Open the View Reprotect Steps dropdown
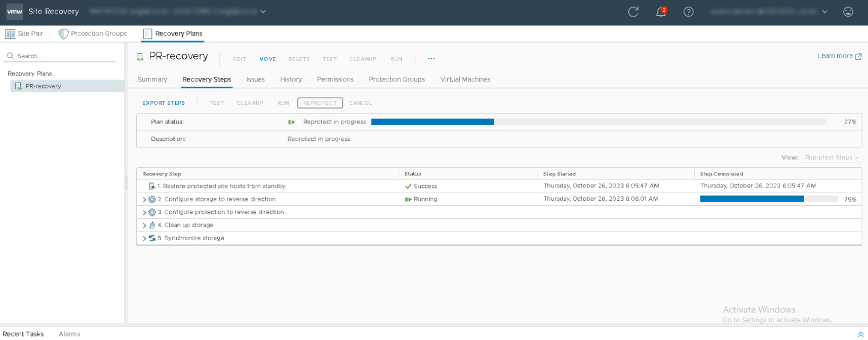Viewport: 868px width, 340px height. click(x=832, y=158)
